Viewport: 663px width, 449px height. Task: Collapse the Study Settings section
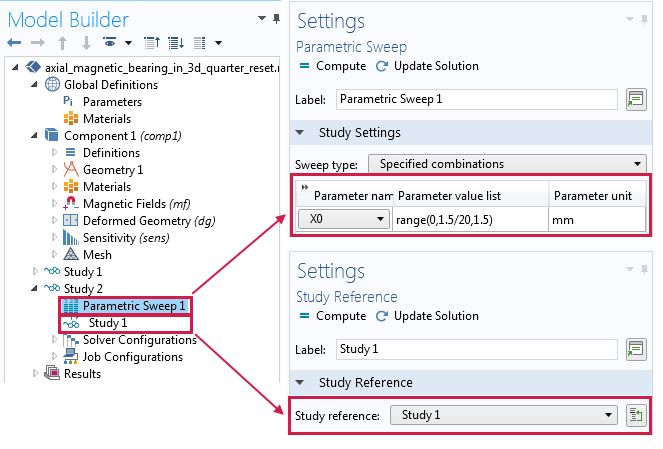(300, 133)
